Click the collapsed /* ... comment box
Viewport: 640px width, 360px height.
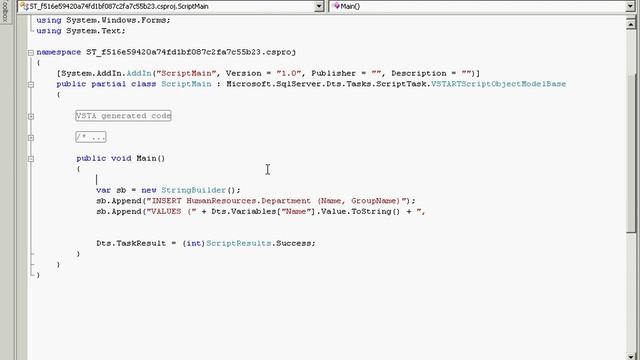tap(91, 137)
